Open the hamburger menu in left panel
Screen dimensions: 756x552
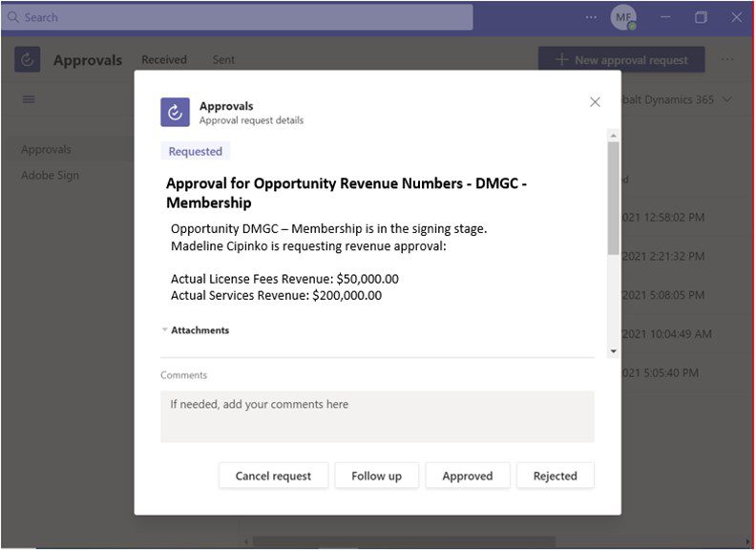[x=29, y=99]
